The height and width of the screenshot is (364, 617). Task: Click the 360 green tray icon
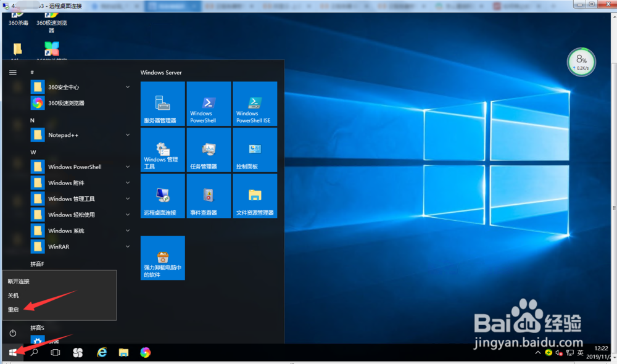click(x=549, y=353)
